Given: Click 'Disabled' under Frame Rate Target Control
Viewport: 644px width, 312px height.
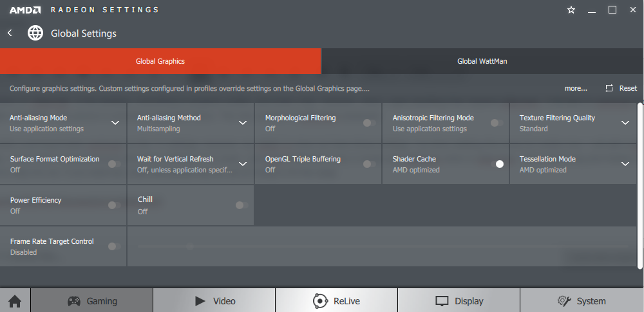Looking at the screenshot, I should [x=23, y=252].
